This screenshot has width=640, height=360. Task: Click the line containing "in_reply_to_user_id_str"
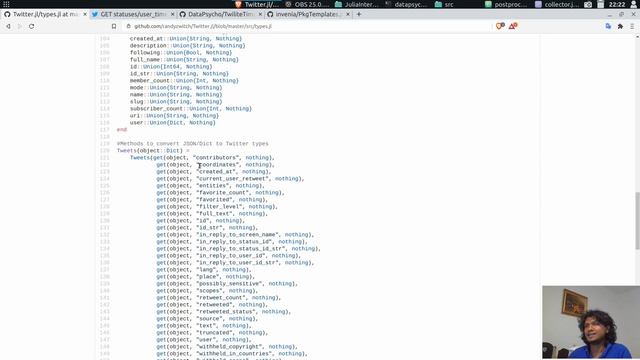[235, 262]
